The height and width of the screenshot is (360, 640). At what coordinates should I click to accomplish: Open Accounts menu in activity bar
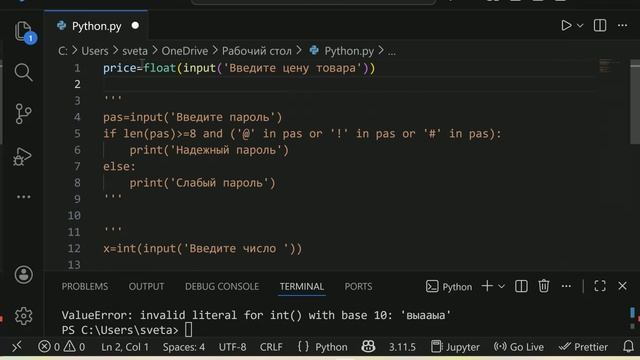click(x=24, y=275)
